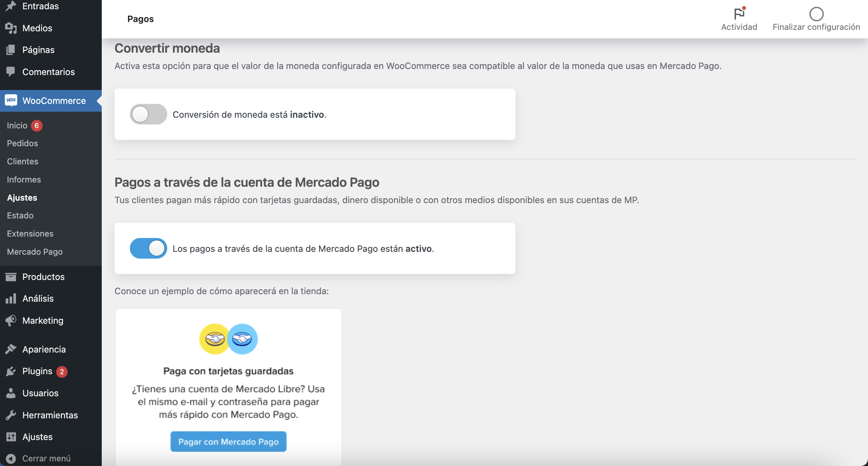868x466 pixels.
Task: Open the Pedidos submenu
Action: tap(22, 143)
